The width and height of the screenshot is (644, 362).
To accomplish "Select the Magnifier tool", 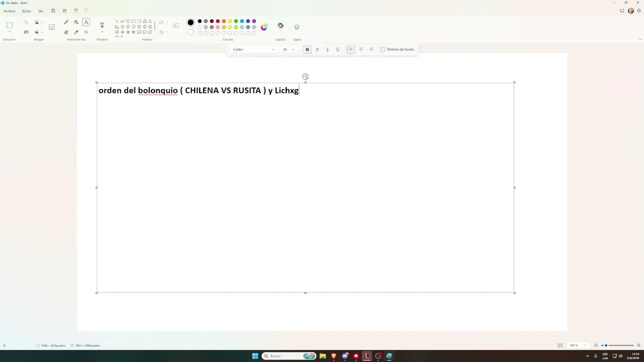I will [86, 32].
